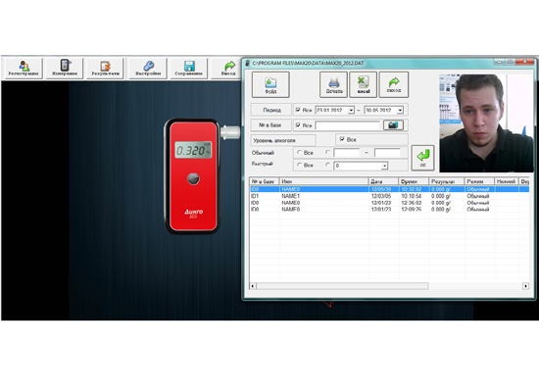Open Settings wrench icon
The image size is (539, 392).
pos(148,68)
